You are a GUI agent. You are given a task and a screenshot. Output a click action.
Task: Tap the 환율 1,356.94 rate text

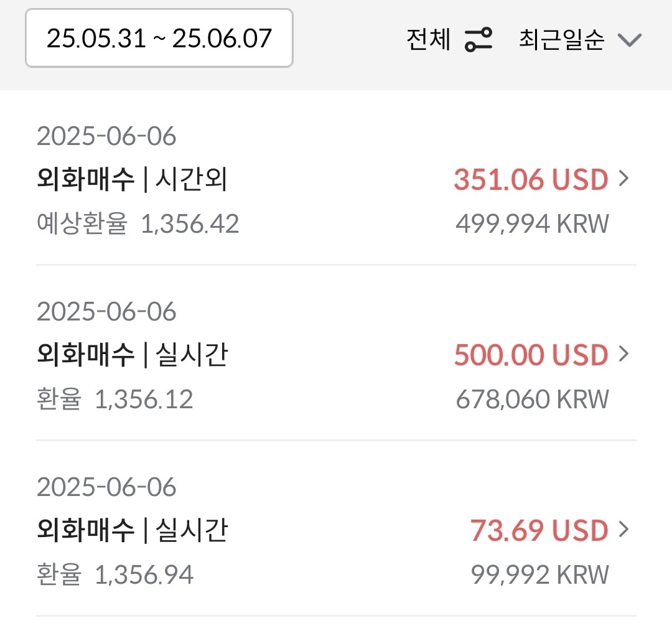(115, 574)
